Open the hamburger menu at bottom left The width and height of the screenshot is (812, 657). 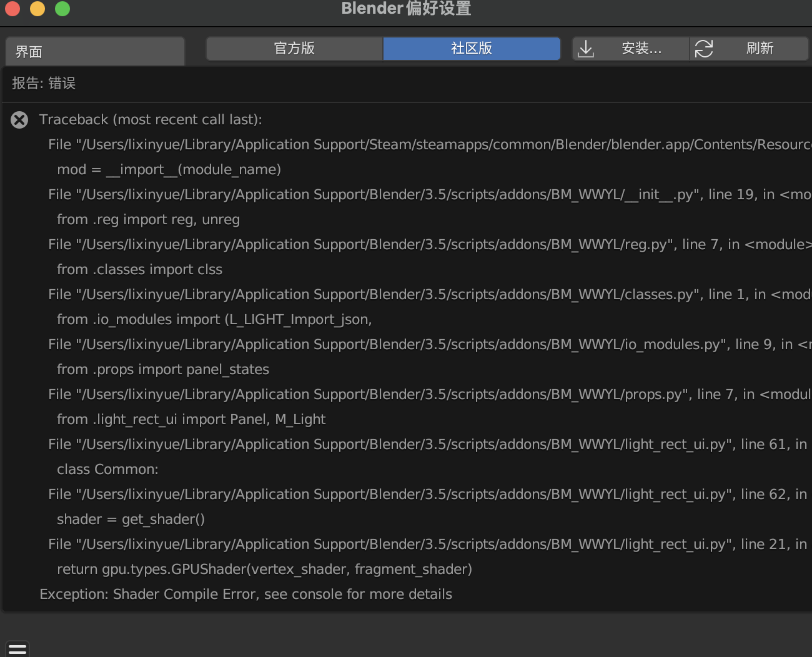tap(17, 649)
